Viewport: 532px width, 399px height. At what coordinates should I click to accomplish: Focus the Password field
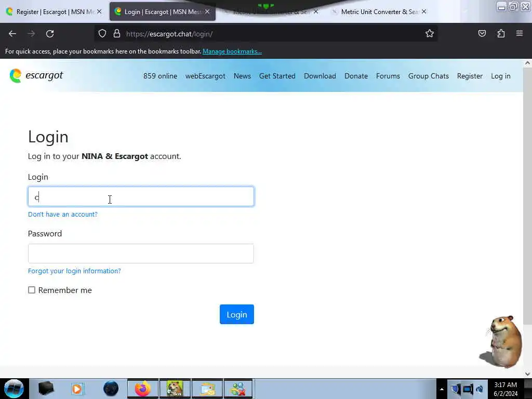coord(141,254)
